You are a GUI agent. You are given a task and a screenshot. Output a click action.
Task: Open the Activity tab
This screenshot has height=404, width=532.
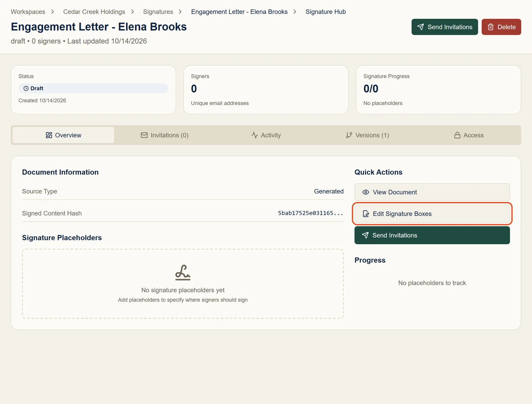click(266, 135)
